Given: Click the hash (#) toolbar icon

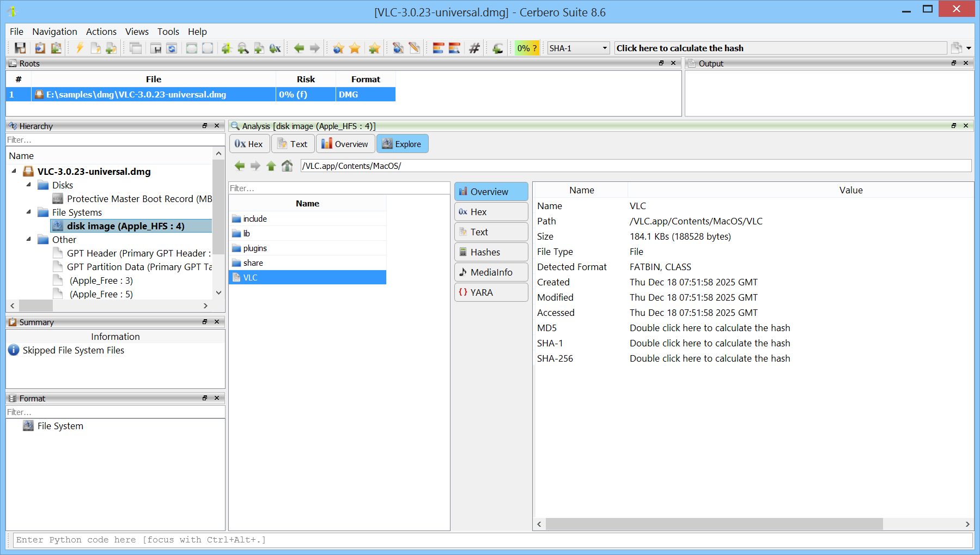Looking at the screenshot, I should pyautogui.click(x=474, y=48).
